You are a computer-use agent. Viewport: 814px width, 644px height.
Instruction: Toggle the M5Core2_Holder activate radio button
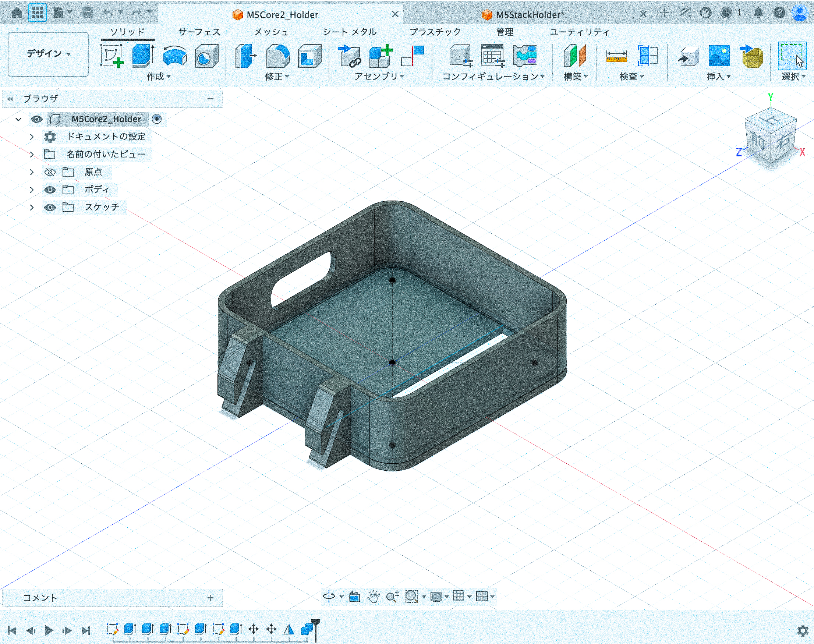pos(157,119)
